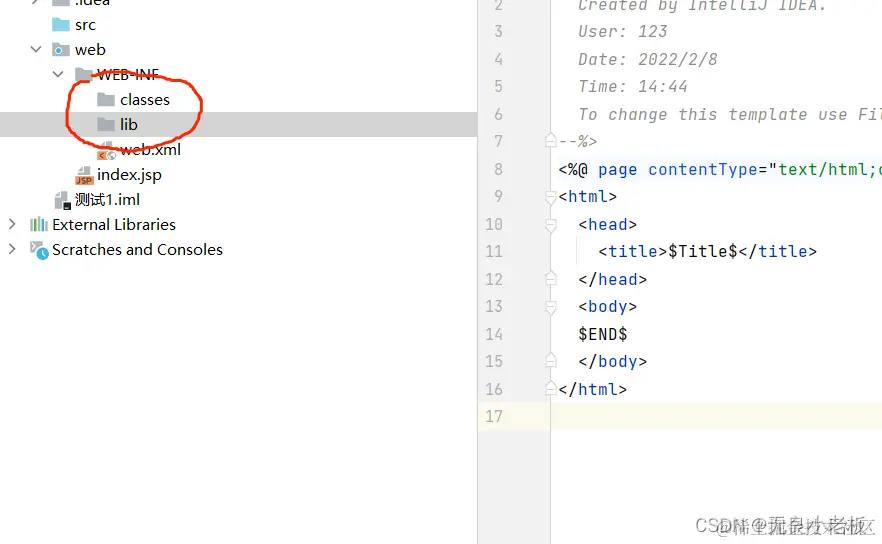The image size is (882, 544).
Task: Click fold marker at line 12
Action: (551, 278)
